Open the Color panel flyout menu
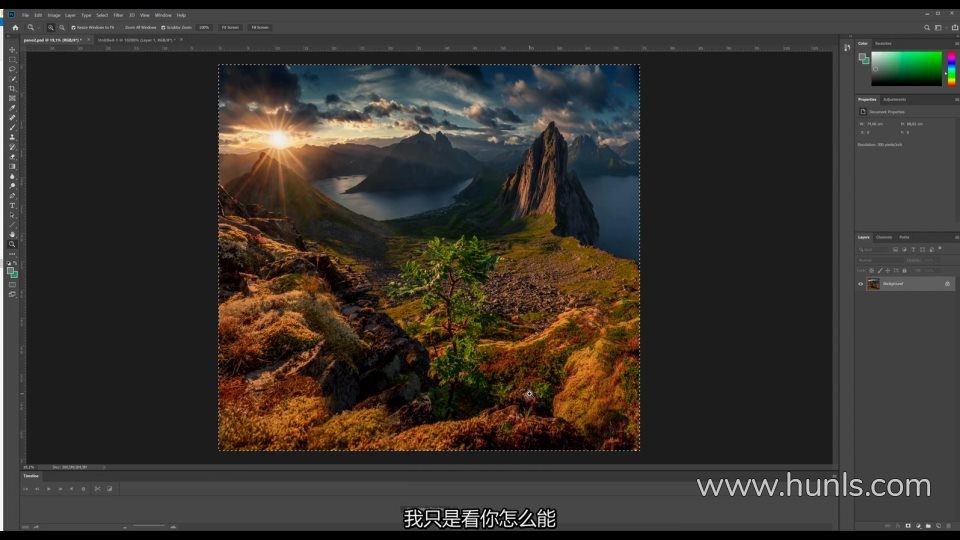 [x=957, y=43]
